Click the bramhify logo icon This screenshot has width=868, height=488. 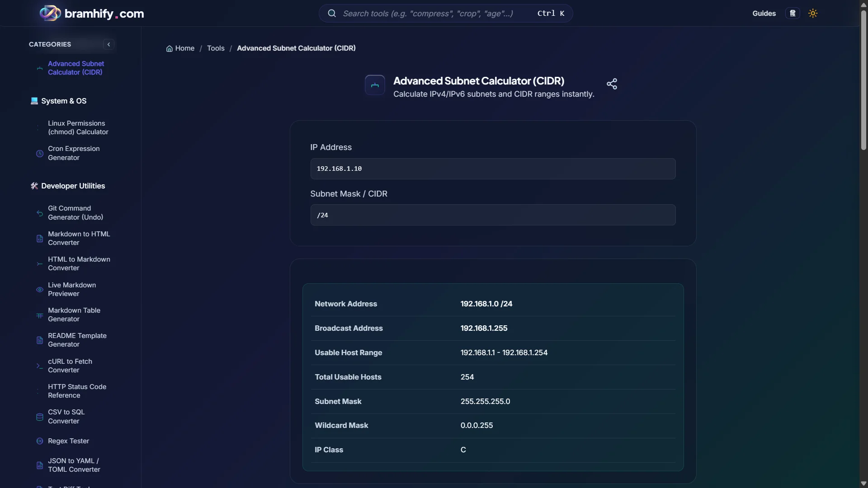(50, 13)
